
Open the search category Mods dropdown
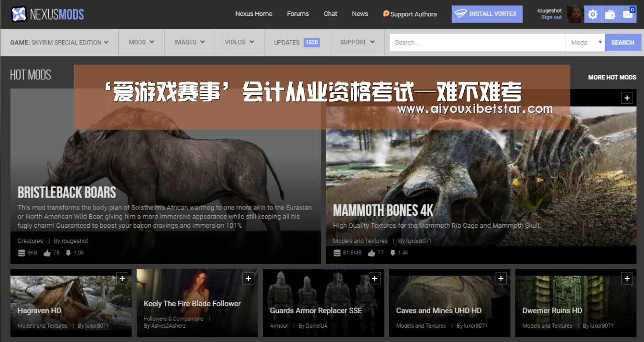tap(585, 42)
